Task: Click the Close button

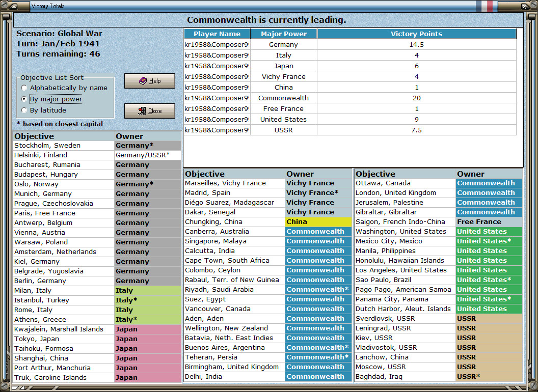Action: [x=150, y=111]
